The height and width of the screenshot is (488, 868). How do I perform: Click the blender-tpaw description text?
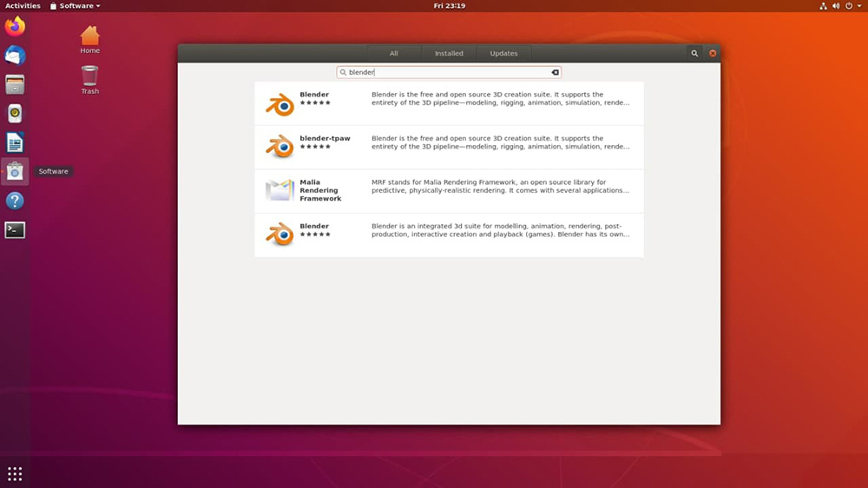tap(501, 142)
